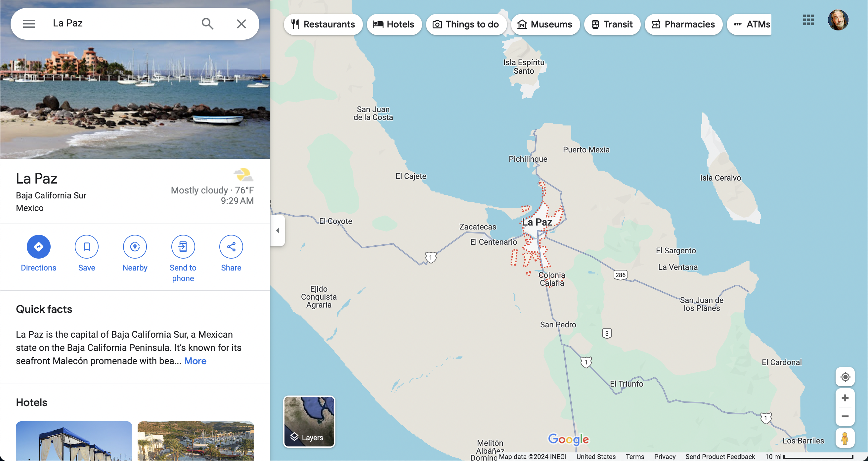Open the Google apps grid
This screenshot has height=461, width=868.
(x=808, y=20)
